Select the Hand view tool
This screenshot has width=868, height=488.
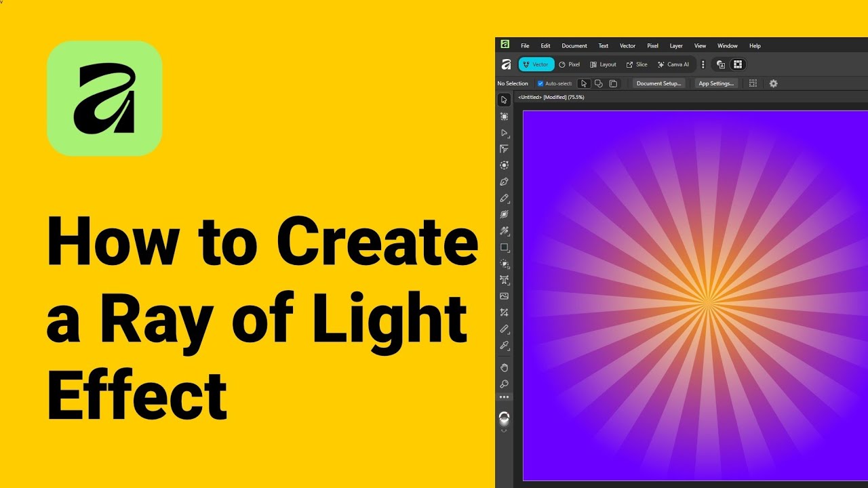click(x=504, y=367)
